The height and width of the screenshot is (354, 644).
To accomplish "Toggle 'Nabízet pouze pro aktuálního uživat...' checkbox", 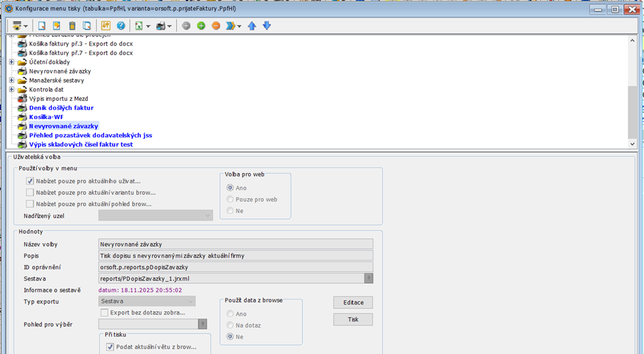I will (30, 181).
